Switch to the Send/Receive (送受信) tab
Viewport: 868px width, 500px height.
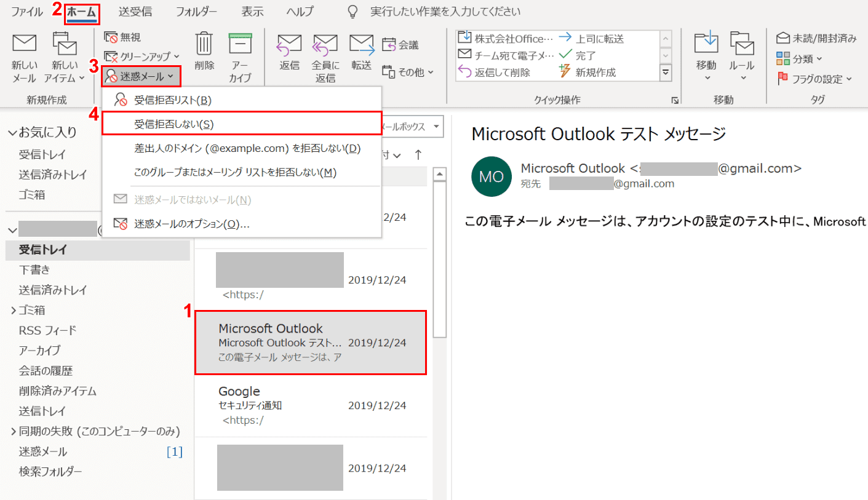(135, 11)
